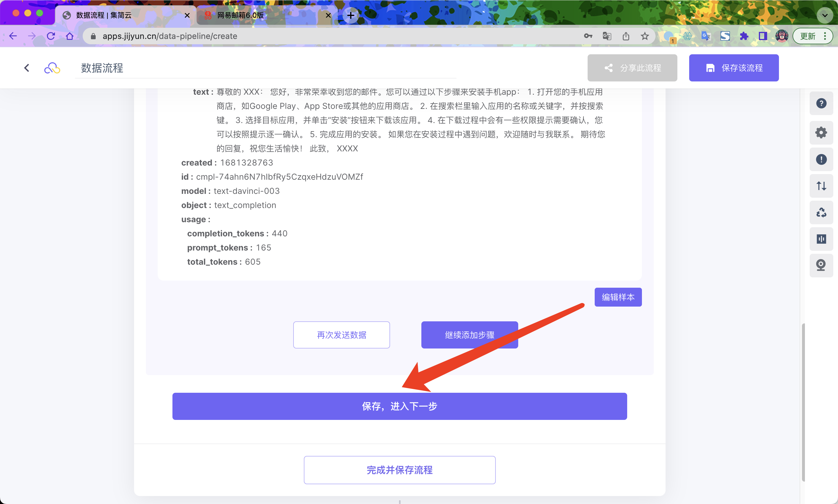Click the exclamation alert sidebar icon
The width and height of the screenshot is (838, 504).
pyautogui.click(x=821, y=159)
